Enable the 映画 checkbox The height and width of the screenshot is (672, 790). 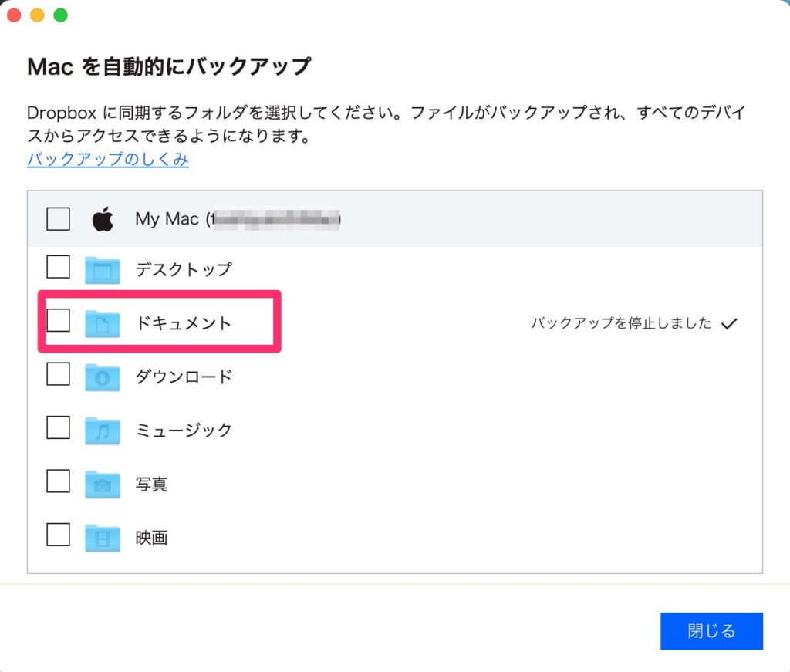[x=59, y=535]
